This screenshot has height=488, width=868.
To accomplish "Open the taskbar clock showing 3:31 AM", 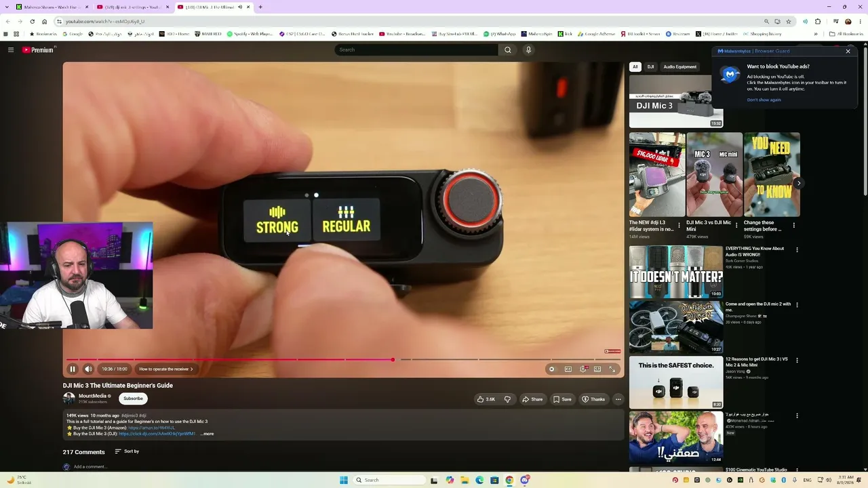I will click(x=846, y=480).
